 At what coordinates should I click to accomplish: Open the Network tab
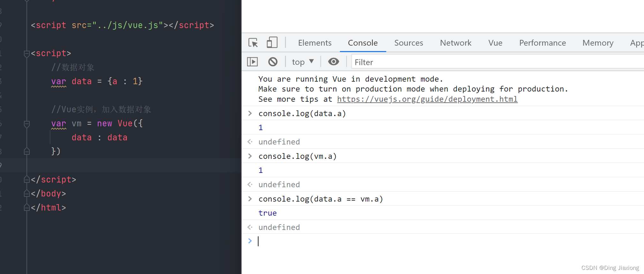tap(456, 43)
